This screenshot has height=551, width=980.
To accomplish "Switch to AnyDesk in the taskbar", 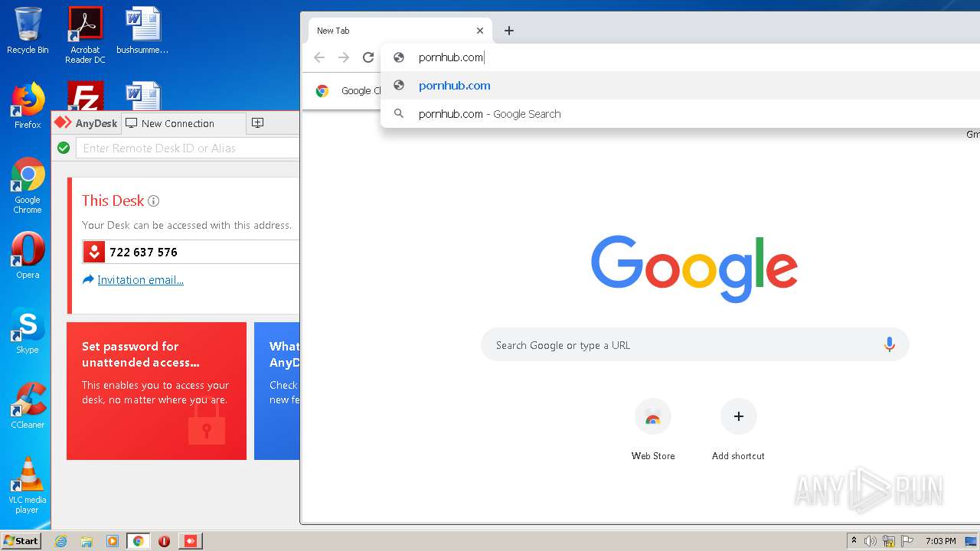I will [191, 541].
